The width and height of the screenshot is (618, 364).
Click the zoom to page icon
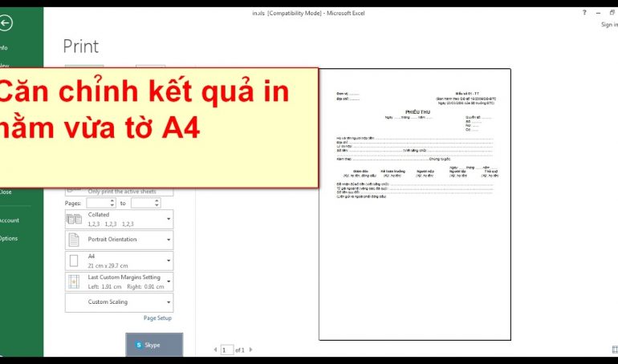click(614, 350)
